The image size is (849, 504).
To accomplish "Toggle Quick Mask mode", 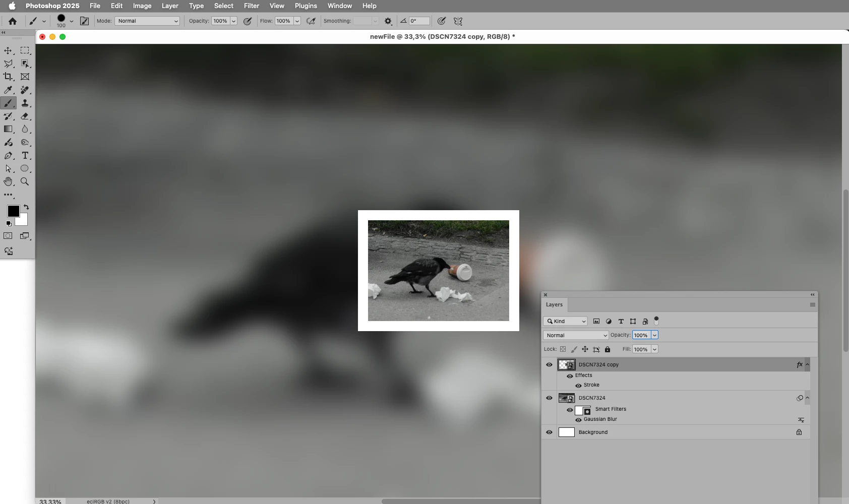I will coord(8,236).
